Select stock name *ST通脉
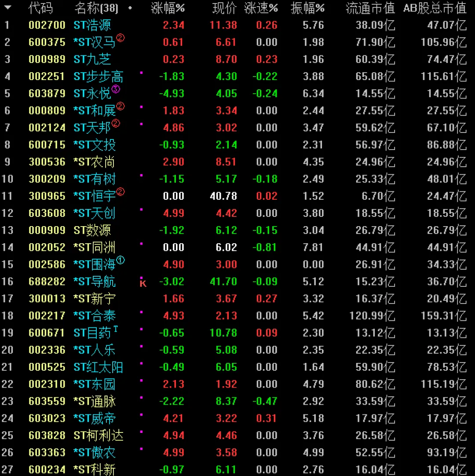This screenshot has height=476, width=475. coord(95,401)
